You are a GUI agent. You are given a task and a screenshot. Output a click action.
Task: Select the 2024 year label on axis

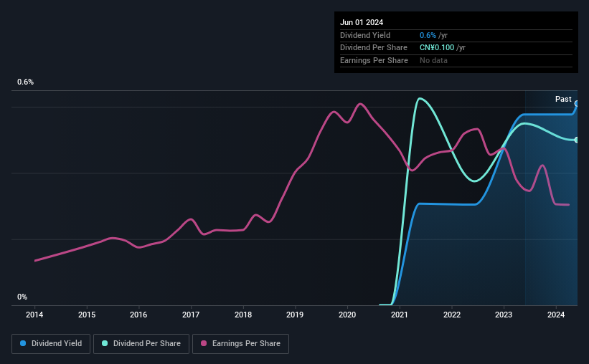coord(556,315)
